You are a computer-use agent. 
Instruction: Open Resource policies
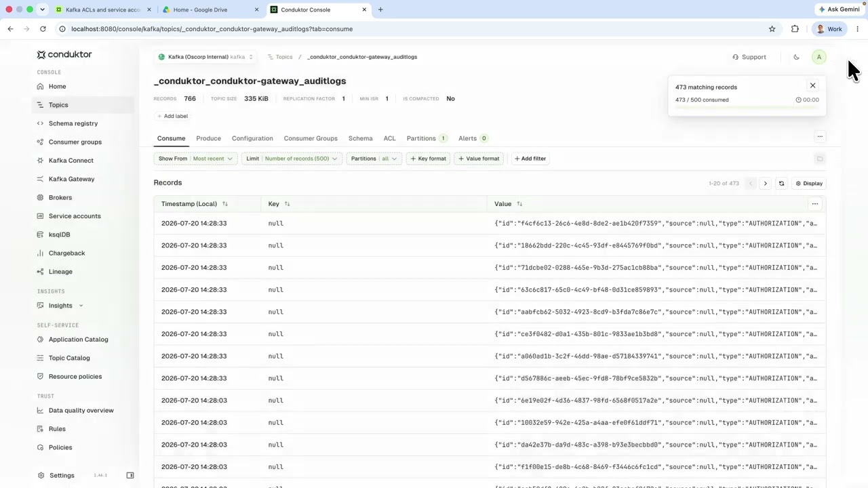pos(75,376)
